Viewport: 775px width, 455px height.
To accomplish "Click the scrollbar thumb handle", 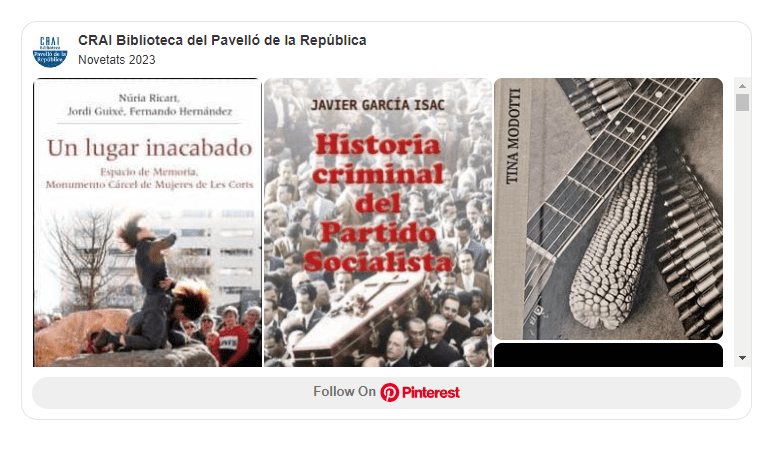I will (x=742, y=102).
